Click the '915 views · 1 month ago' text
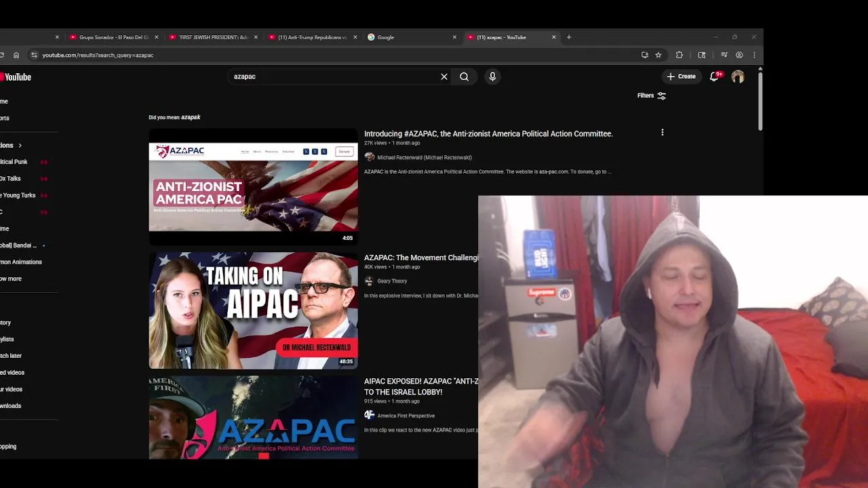The width and height of the screenshot is (868, 488). [391, 401]
